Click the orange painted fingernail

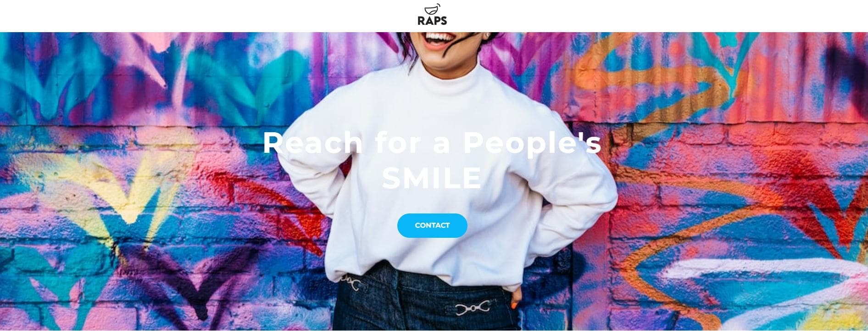click(x=515, y=305)
